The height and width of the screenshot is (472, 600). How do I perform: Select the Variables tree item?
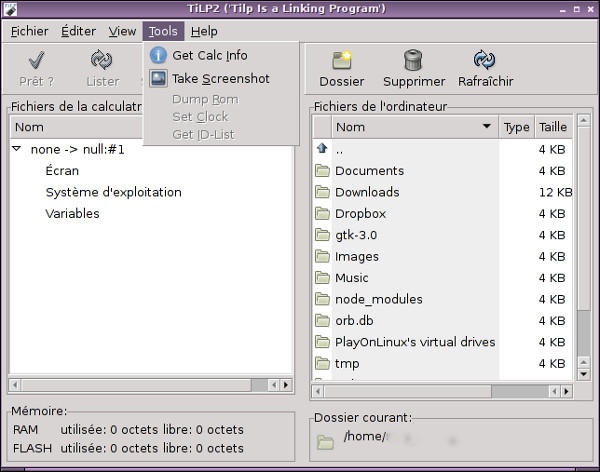[72, 213]
